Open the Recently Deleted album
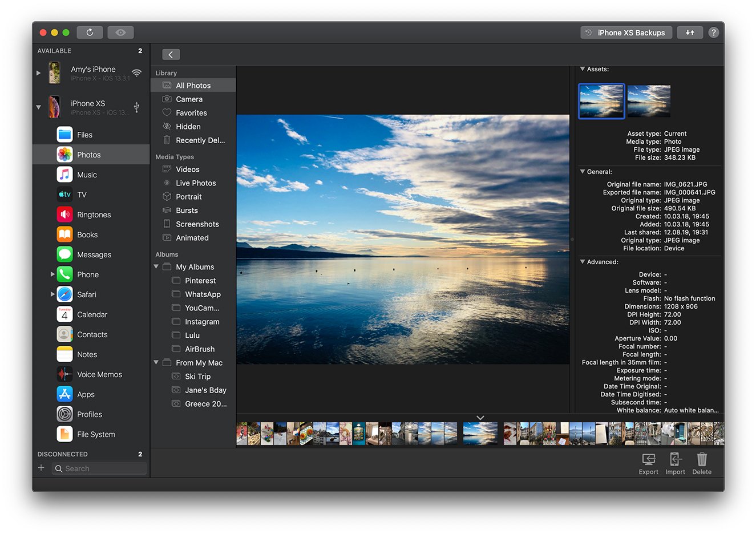 point(199,140)
